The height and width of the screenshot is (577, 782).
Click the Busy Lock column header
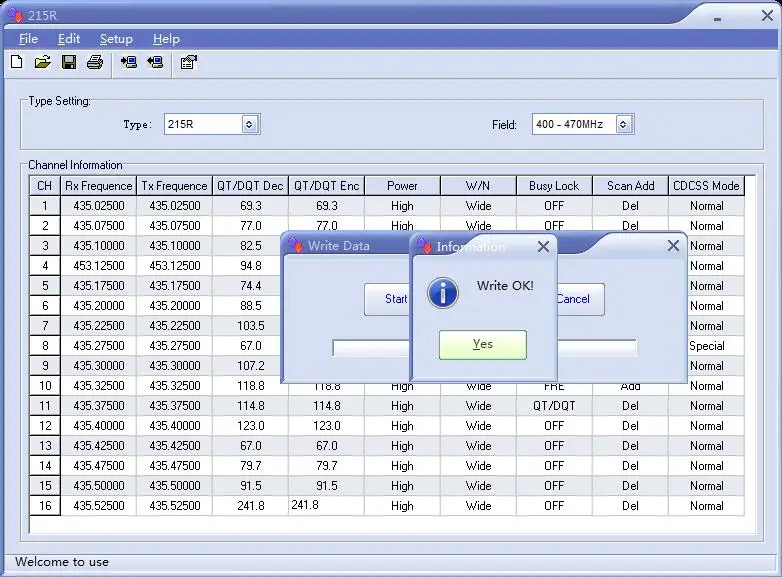pos(554,186)
